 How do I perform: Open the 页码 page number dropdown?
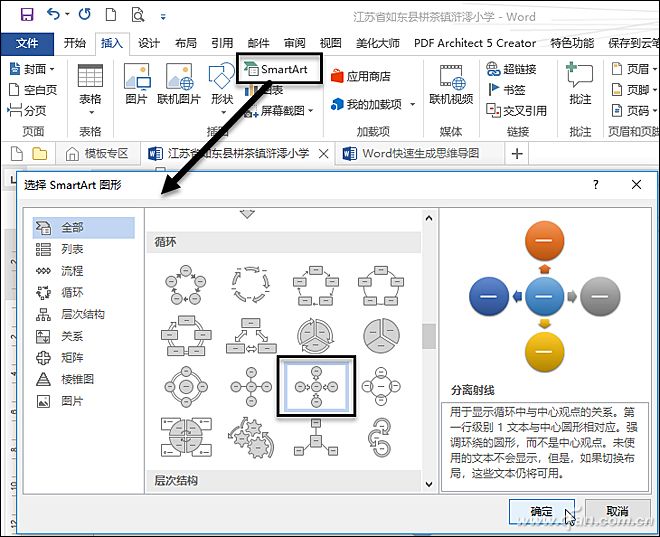coord(634,111)
